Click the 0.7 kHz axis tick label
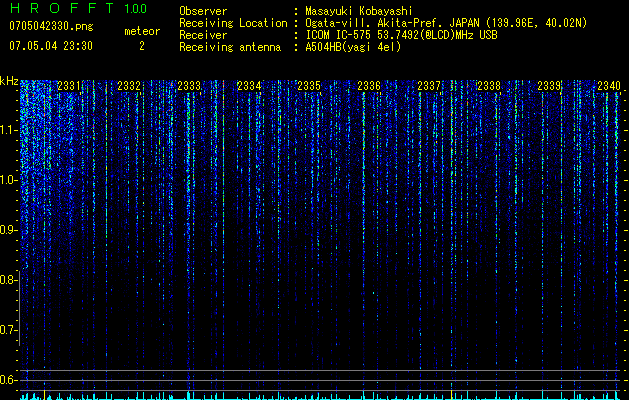Screen dimensions: 629x400 pos(9,330)
